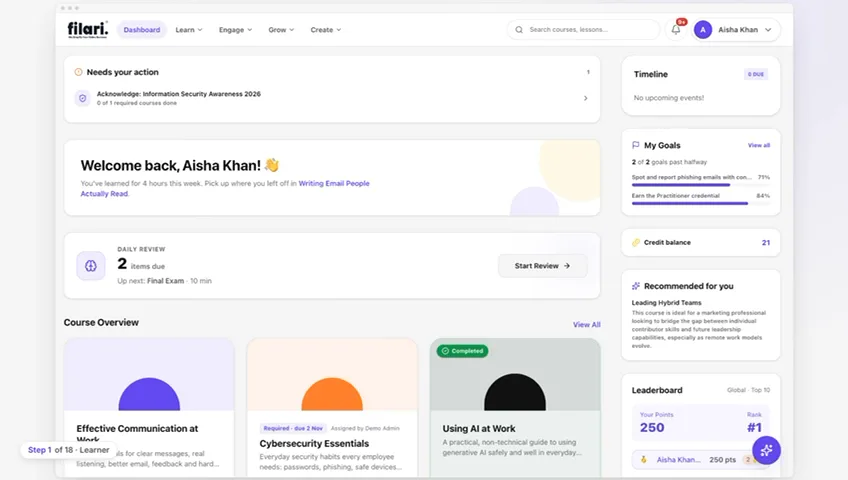848x480 pixels.
Task: Open the Cybersecurity Essentials course card
Action: click(x=332, y=408)
